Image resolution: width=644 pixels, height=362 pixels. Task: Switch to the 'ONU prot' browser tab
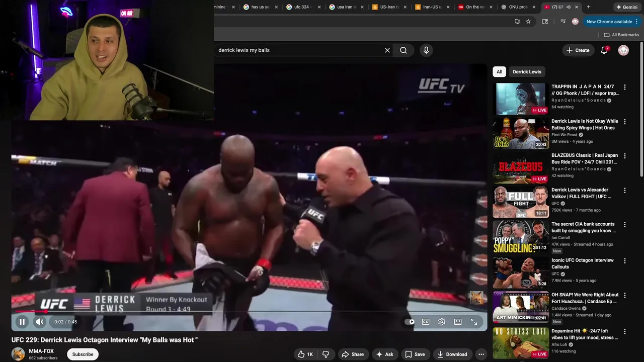click(x=518, y=7)
